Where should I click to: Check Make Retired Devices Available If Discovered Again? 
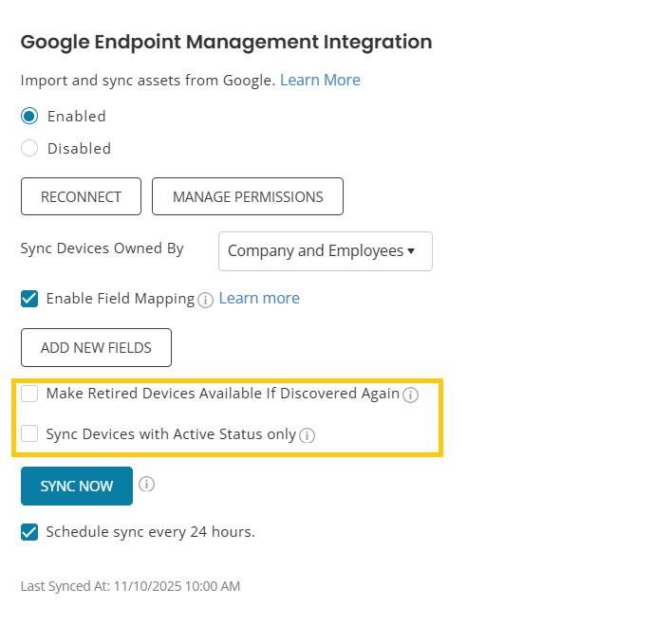click(x=29, y=394)
